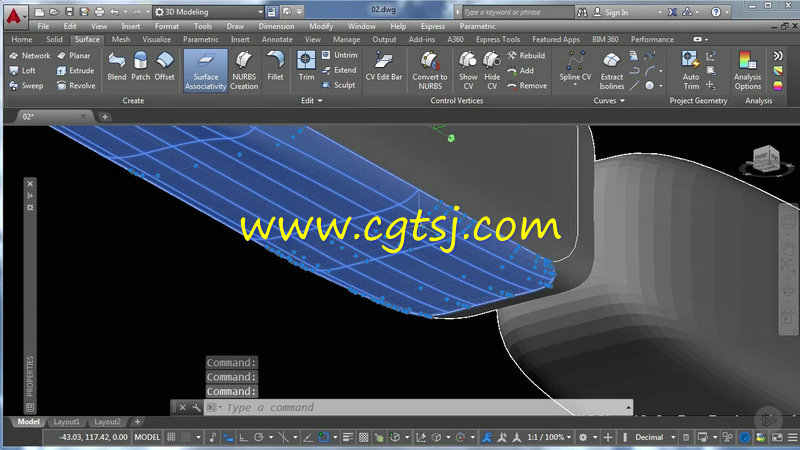Image resolution: width=800 pixels, height=450 pixels.
Task: Click the keyword search field
Action: [x=517, y=12]
